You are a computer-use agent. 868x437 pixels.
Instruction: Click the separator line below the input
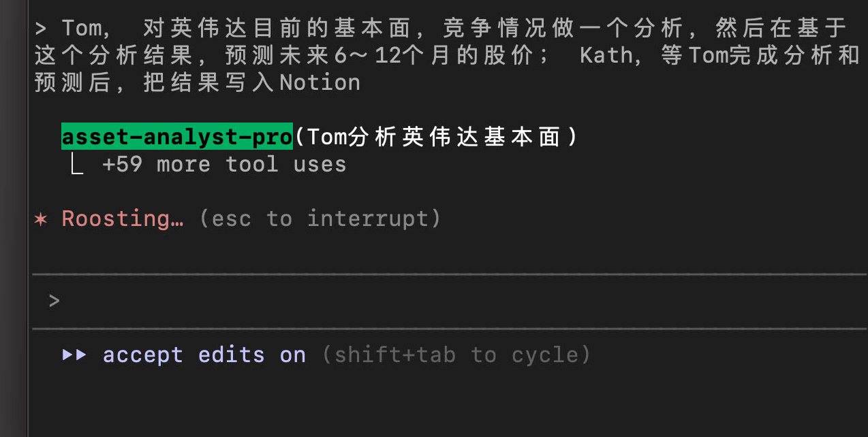(x=450, y=328)
